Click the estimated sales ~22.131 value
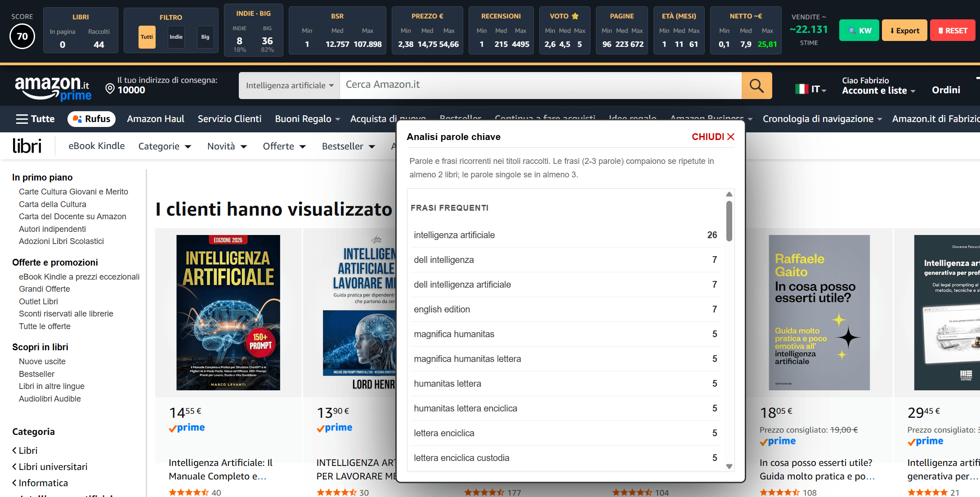This screenshot has width=980, height=497. pyautogui.click(x=809, y=29)
